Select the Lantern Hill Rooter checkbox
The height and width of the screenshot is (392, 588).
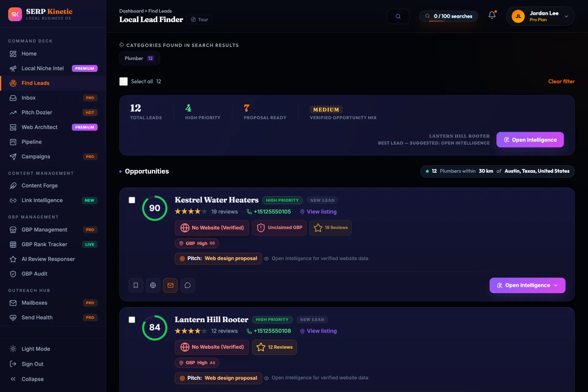click(x=132, y=319)
